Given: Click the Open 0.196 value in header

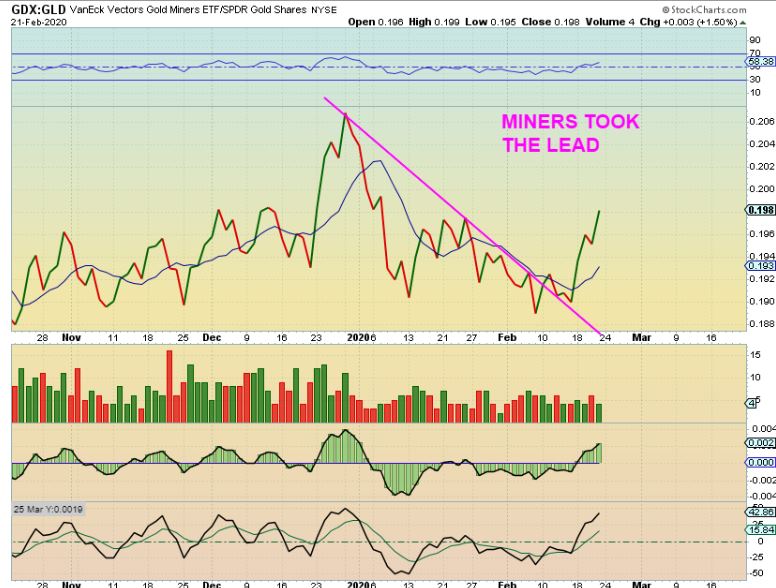Looking at the screenshot, I should [x=376, y=22].
